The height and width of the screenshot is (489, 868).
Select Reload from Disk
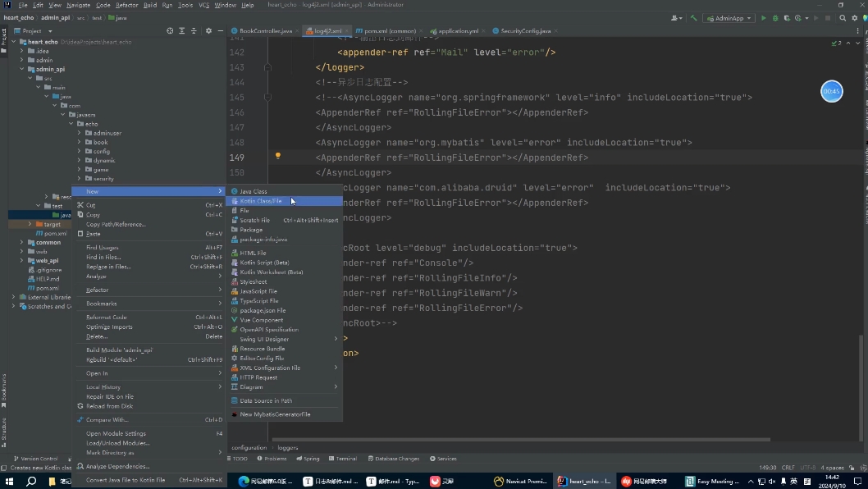tap(148, 406)
